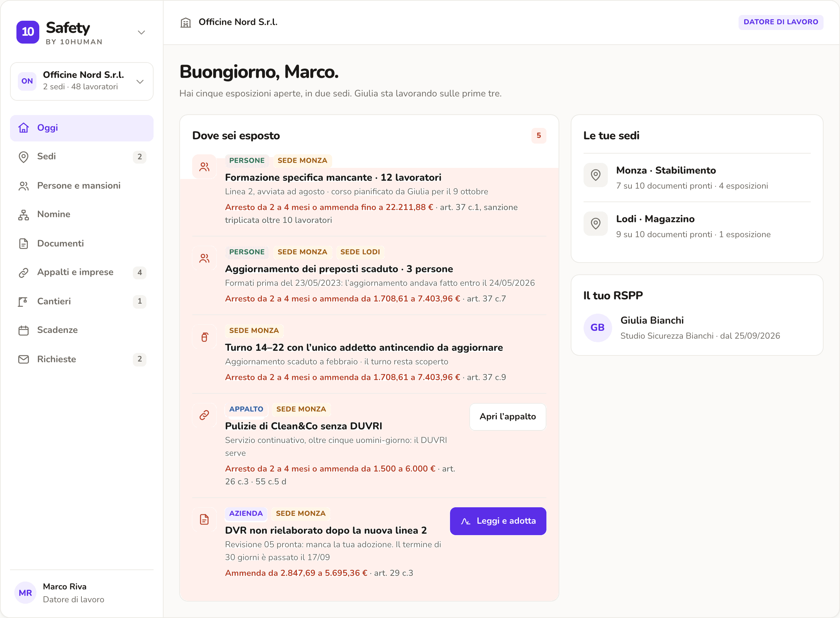Click the Nomine org-chart icon
Viewport: 840px width, 618px height.
point(24,215)
